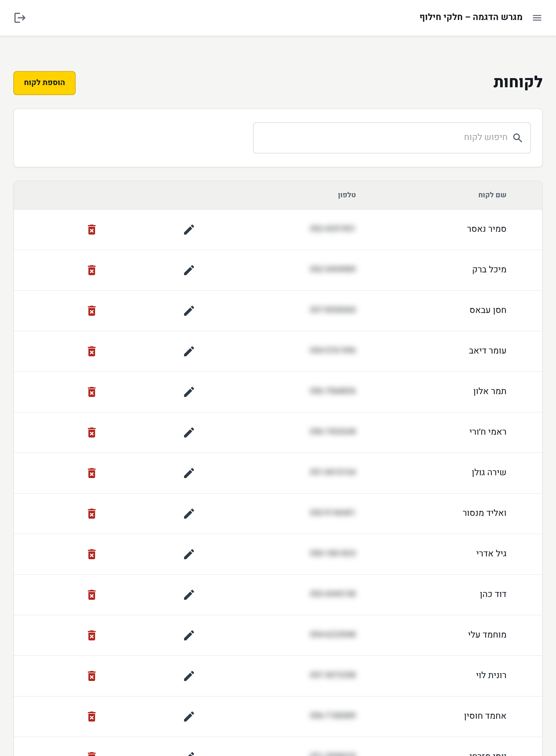The height and width of the screenshot is (756, 556).
Task: Click the search magnifier icon
Action: pyautogui.click(x=517, y=138)
